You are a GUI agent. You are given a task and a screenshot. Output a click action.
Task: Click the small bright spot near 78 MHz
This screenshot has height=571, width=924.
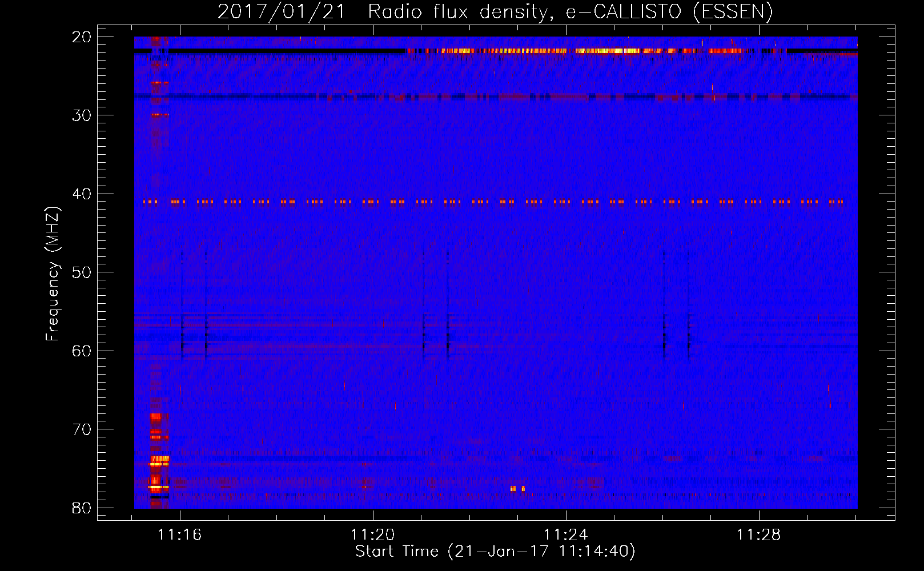click(517, 489)
